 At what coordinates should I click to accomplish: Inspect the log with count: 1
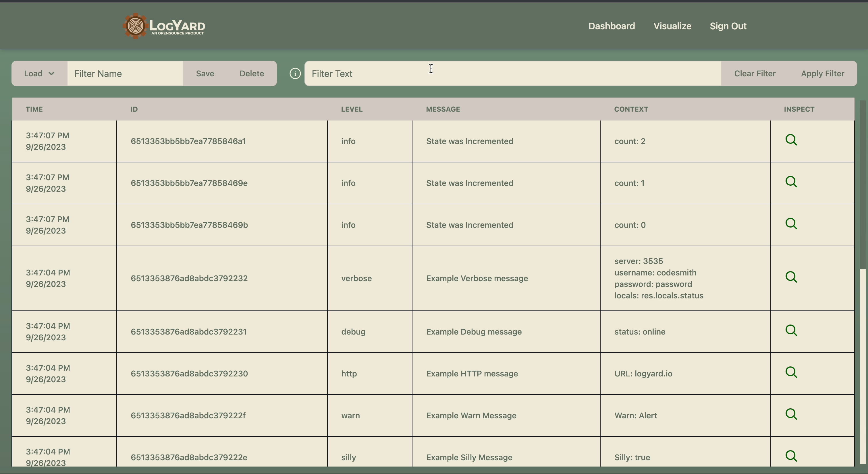791,182
